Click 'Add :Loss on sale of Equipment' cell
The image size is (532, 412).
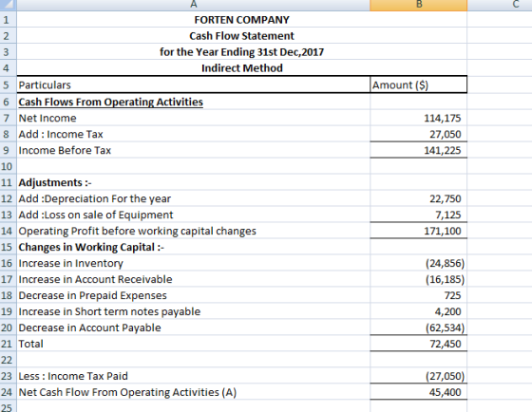pos(194,215)
